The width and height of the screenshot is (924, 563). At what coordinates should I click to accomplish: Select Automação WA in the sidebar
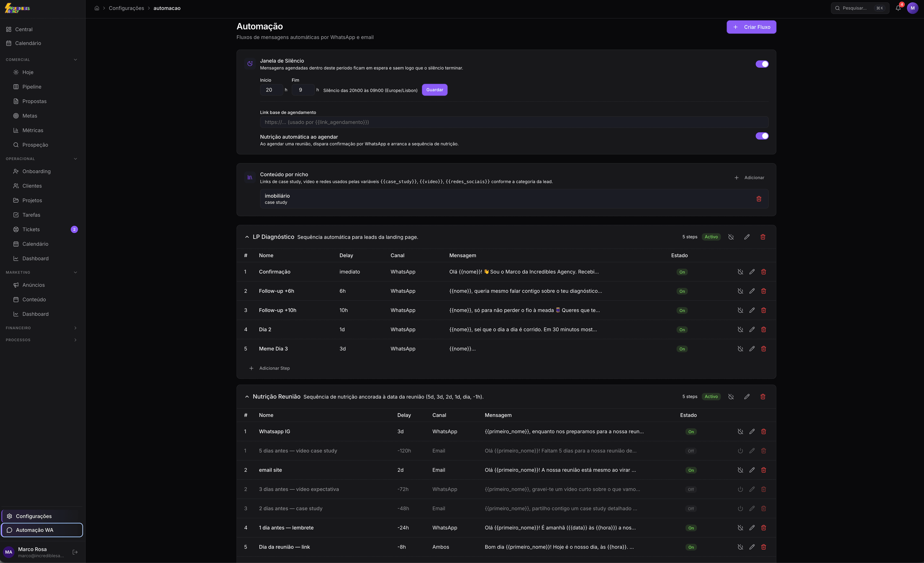pos(42,530)
